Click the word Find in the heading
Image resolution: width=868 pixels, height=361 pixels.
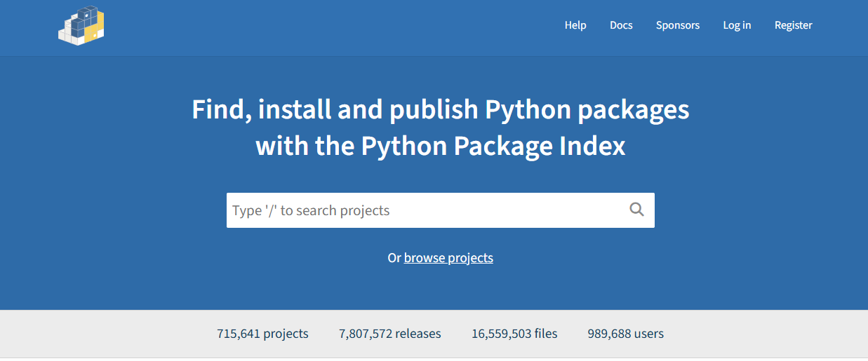point(218,110)
